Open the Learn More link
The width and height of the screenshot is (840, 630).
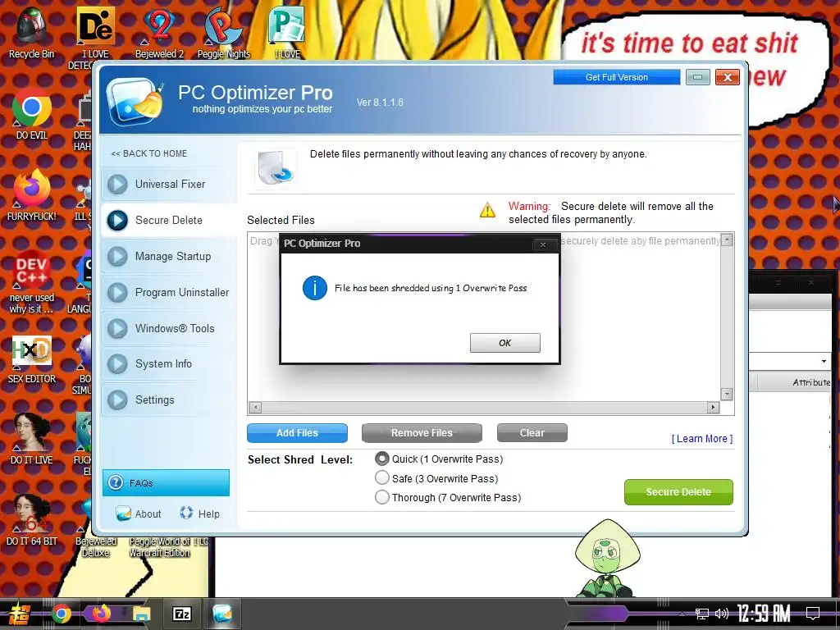point(702,439)
